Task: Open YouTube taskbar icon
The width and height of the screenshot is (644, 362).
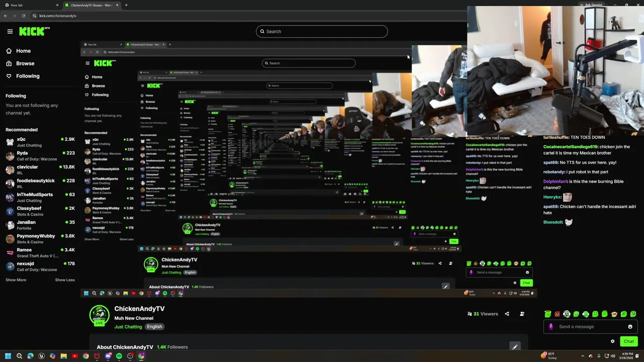Action: tap(74, 356)
